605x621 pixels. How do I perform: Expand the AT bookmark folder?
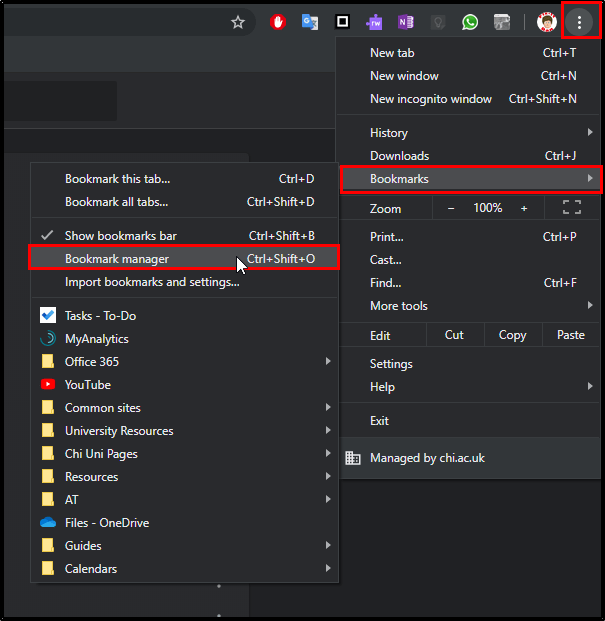185,499
